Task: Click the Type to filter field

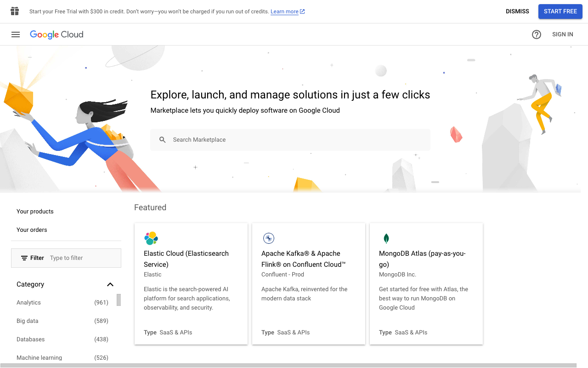Action: (83, 258)
